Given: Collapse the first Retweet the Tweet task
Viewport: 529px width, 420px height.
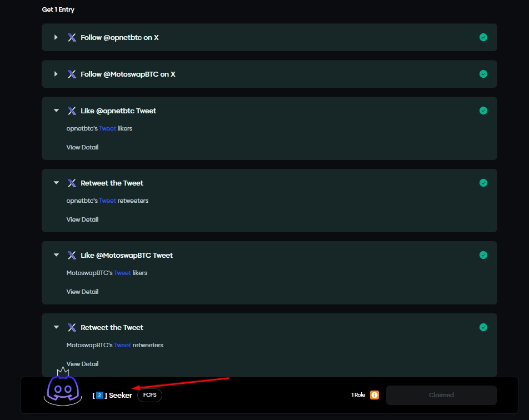Looking at the screenshot, I should tap(56, 183).
